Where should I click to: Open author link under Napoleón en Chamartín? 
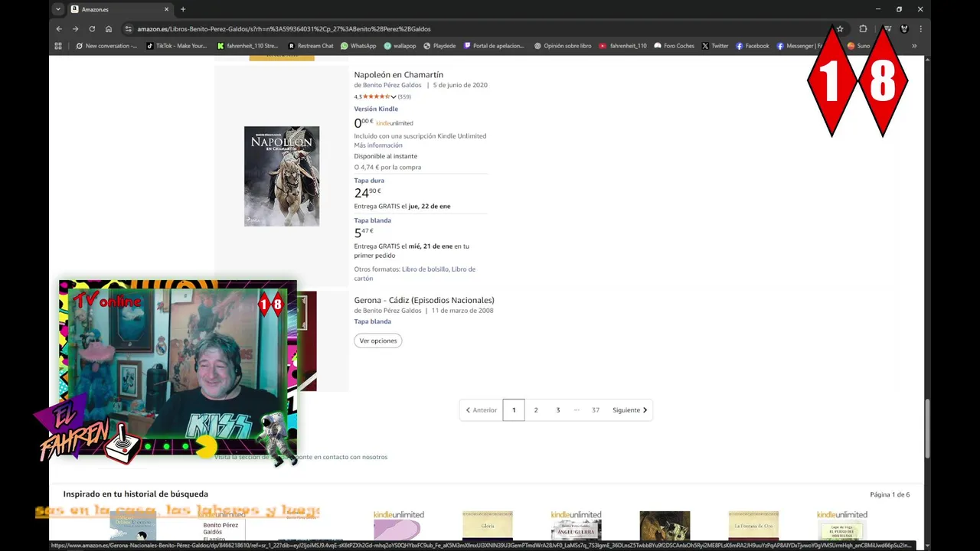(x=392, y=86)
